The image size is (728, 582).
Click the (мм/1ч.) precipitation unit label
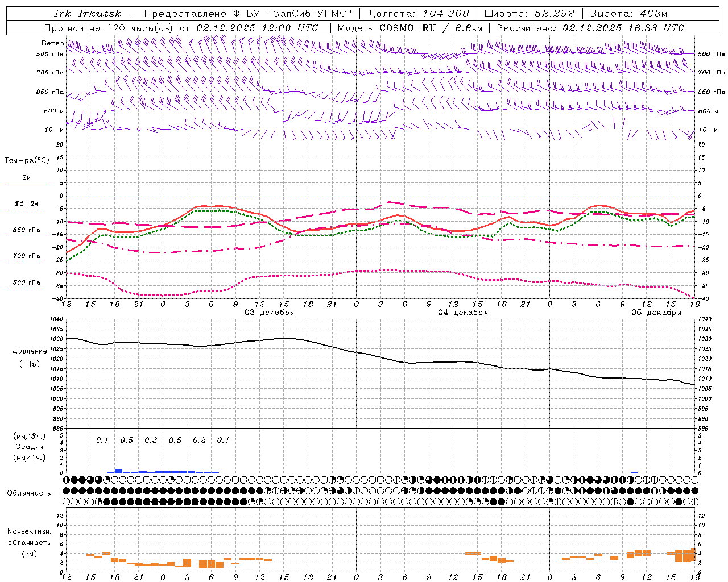pyautogui.click(x=30, y=458)
